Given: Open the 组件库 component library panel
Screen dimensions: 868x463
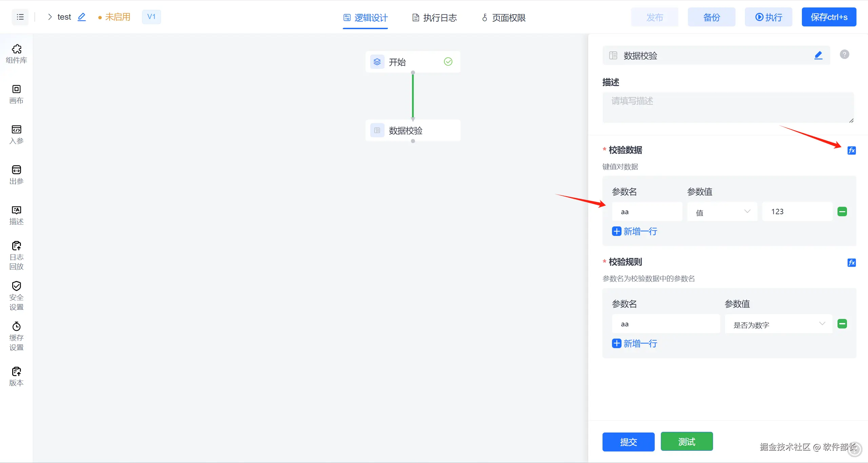Looking at the screenshot, I should (16, 54).
